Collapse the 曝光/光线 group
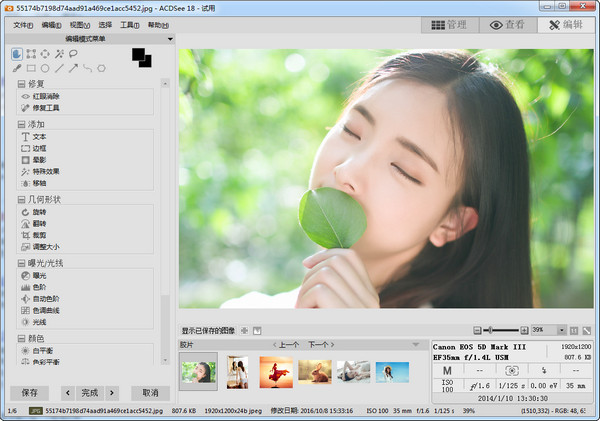Screen dimensions: 600x421 tap(22, 262)
